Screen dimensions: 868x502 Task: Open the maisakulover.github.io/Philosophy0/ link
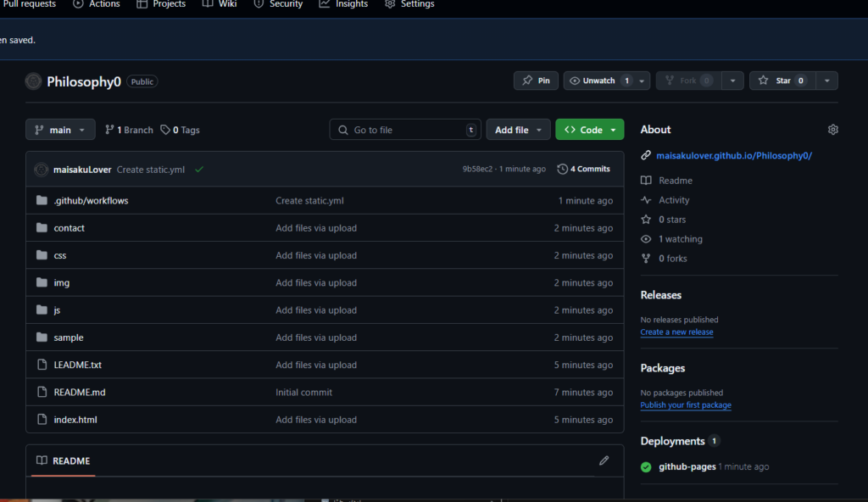[x=734, y=156]
